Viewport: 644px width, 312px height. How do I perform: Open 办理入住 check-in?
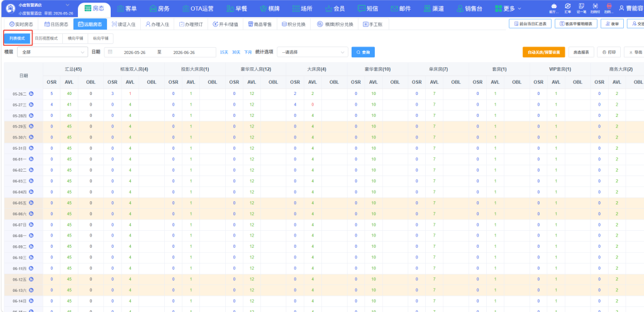(x=157, y=25)
